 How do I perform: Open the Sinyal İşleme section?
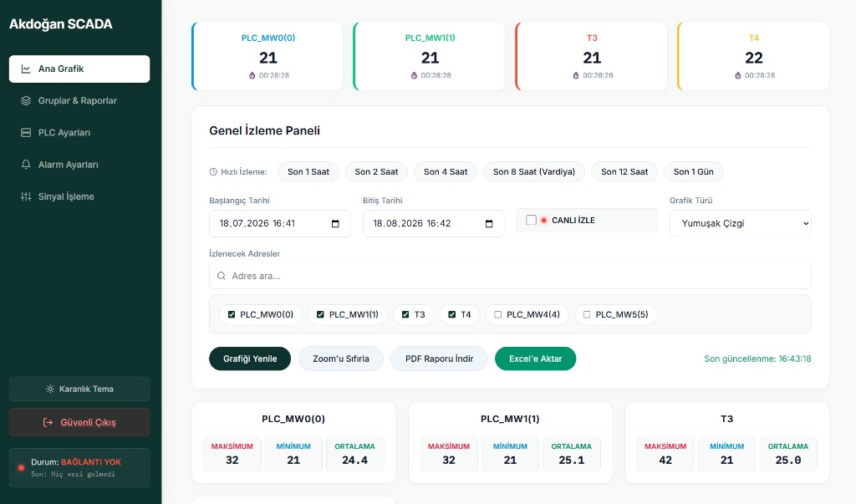click(x=79, y=196)
